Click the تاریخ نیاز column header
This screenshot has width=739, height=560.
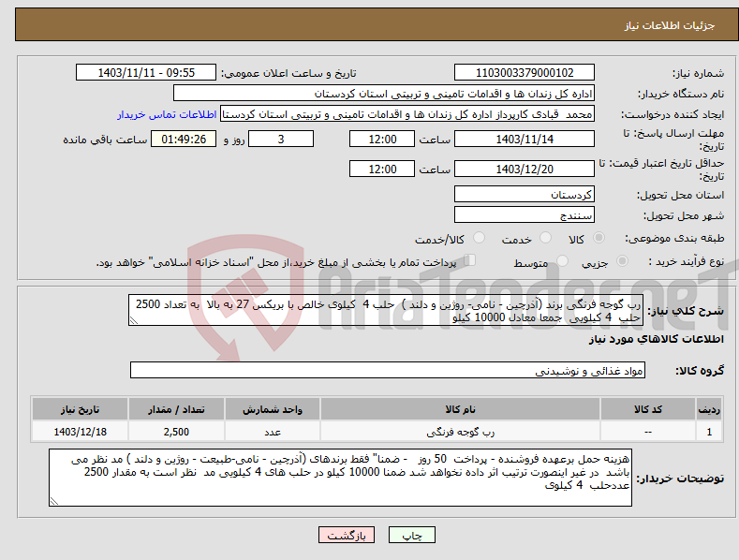81,409
